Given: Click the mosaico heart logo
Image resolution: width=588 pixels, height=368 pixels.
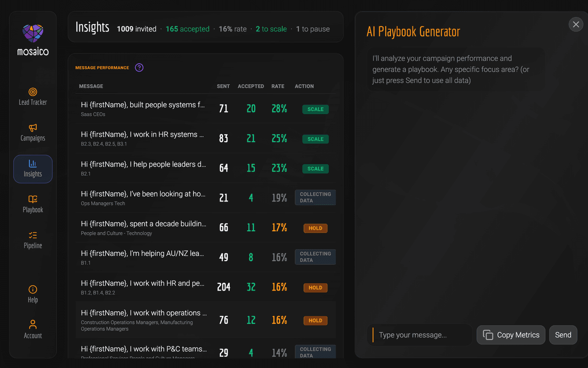Looking at the screenshot, I should (33, 34).
